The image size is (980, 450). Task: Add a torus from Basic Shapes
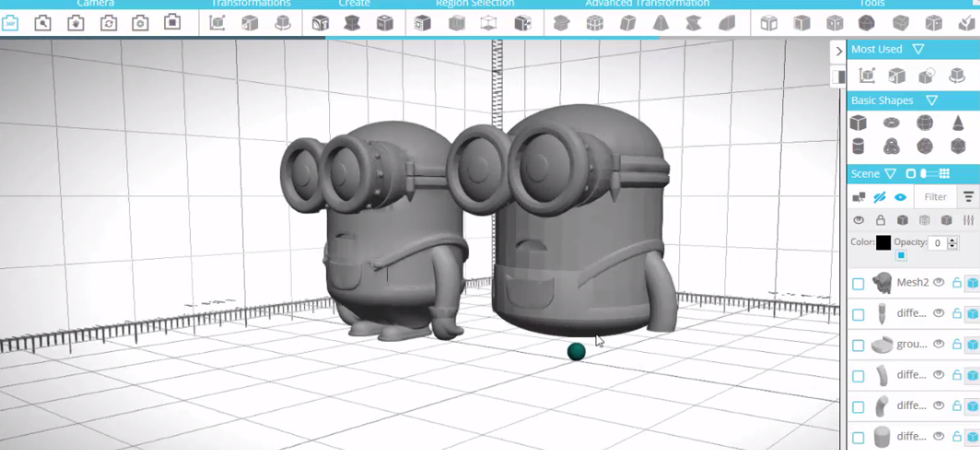point(891,122)
